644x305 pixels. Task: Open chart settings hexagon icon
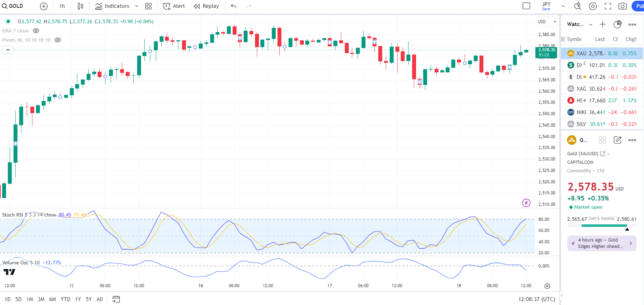(x=593, y=6)
